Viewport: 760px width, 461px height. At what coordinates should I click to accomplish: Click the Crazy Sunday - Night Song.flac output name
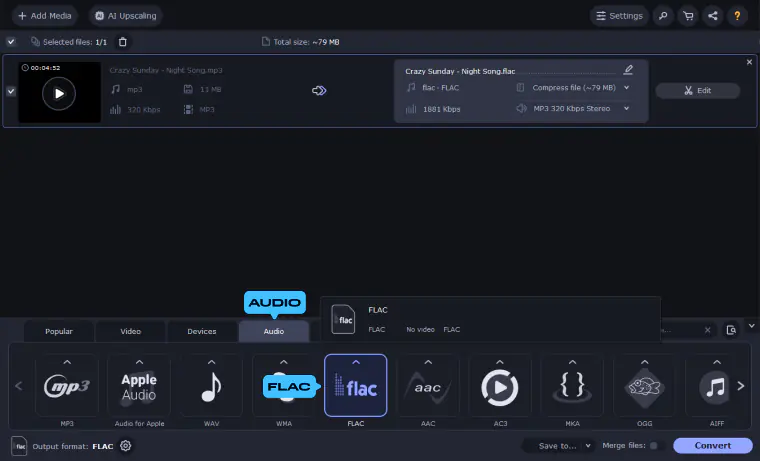[x=460, y=71]
